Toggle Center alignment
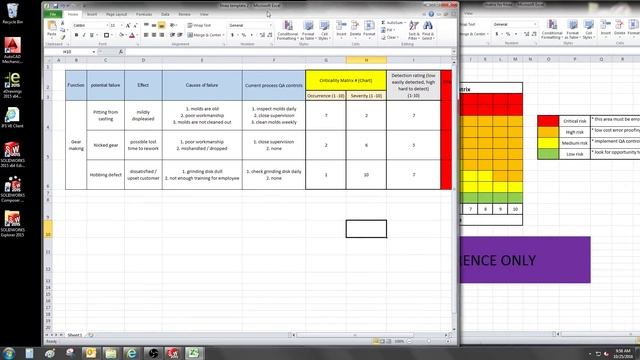This screenshot has height=360, width=640. (154, 35)
